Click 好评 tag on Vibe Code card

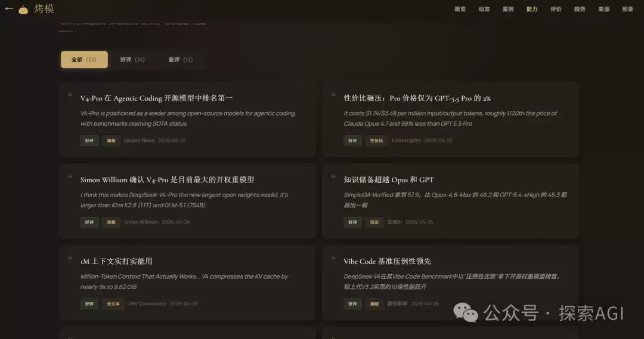(352, 304)
